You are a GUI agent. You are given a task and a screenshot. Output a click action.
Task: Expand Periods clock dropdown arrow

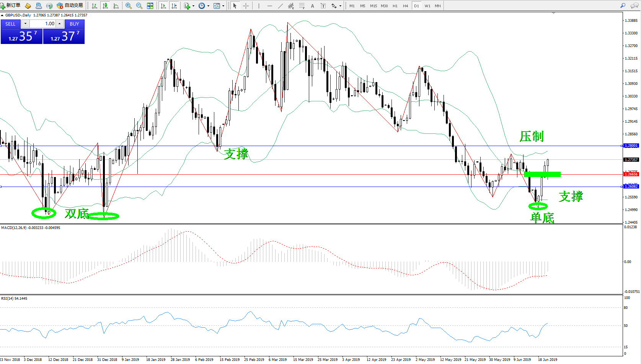click(x=208, y=6)
